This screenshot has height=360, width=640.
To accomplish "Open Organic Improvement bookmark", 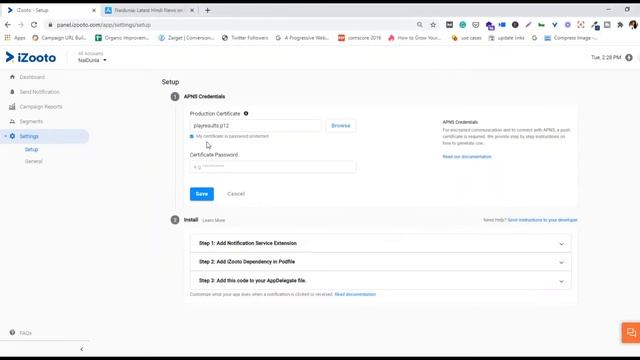I will pyautogui.click(x=122, y=38).
